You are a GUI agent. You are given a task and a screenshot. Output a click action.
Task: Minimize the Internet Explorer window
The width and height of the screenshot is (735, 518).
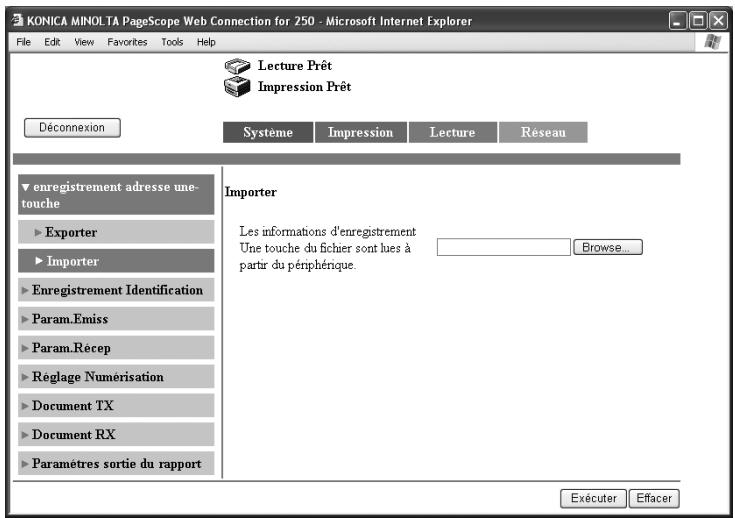pyautogui.click(x=677, y=21)
